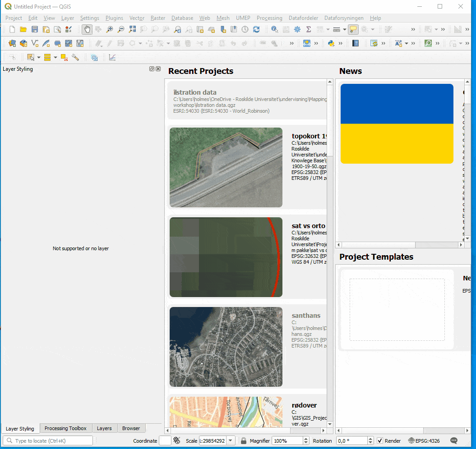Viewport: 476px width, 449px height.
Task: Open the sat vs orto recent project
Action: coord(247,257)
